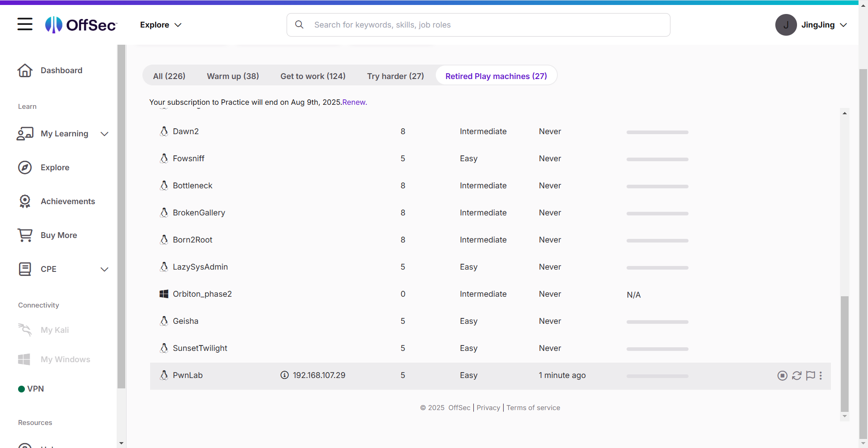The height and width of the screenshot is (448, 868).
Task: Click the search keywords input field
Action: [478, 25]
